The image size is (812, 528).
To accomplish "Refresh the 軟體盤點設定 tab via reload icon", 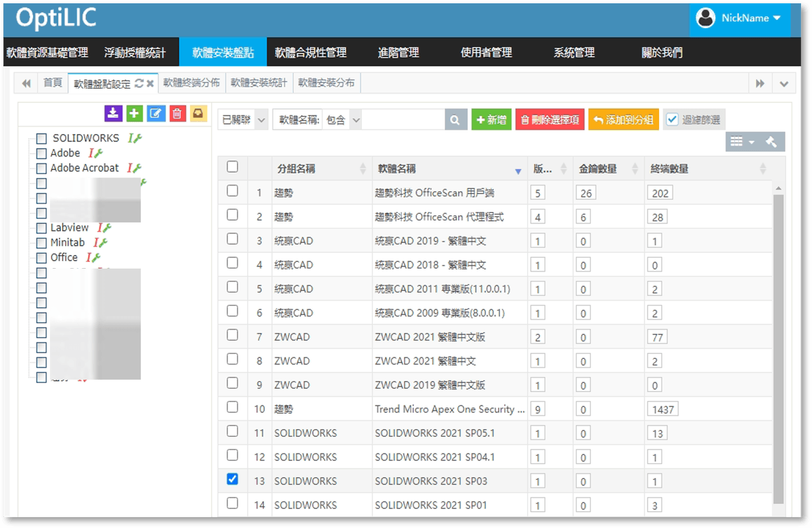I will pyautogui.click(x=139, y=83).
